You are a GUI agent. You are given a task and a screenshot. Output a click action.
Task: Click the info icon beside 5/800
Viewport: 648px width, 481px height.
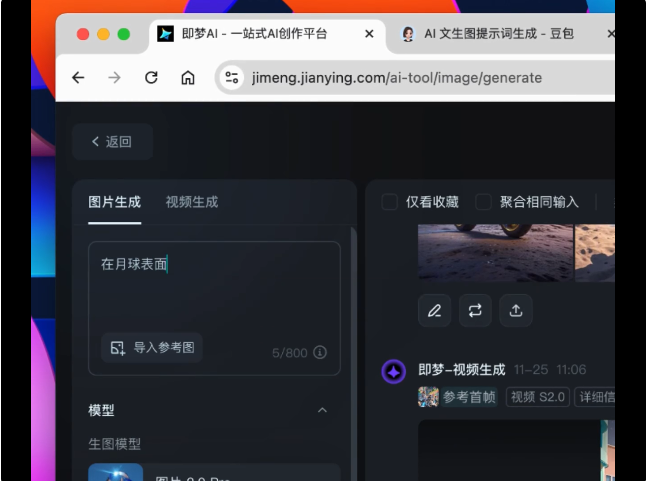coord(320,352)
